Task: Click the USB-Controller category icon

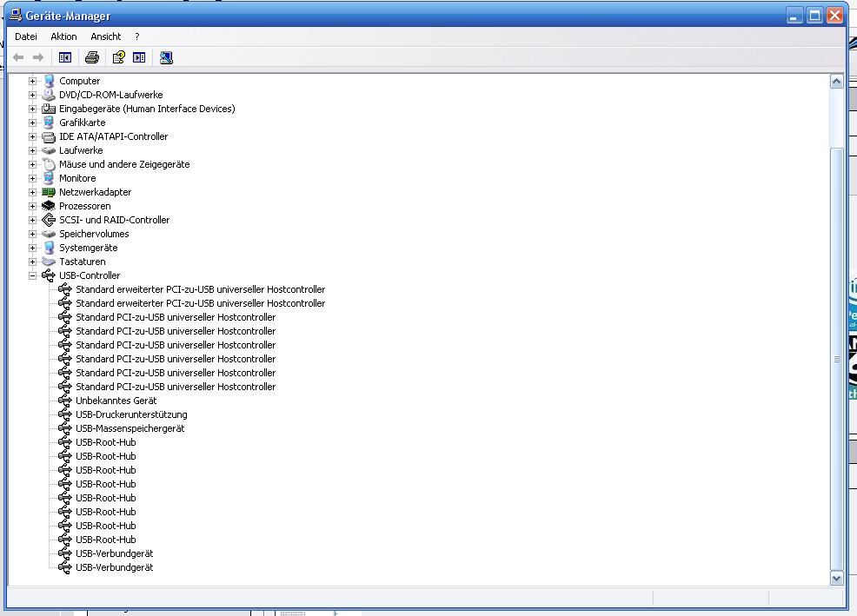Action: click(x=49, y=275)
